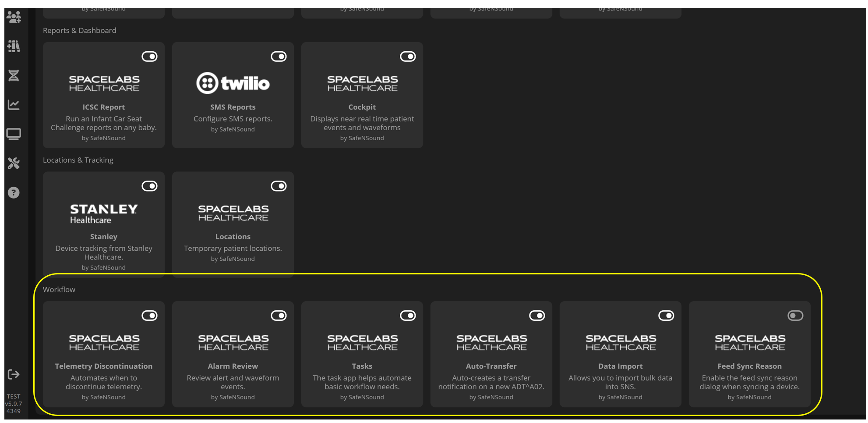Viewport: 868px width, 423px height.
Task: Click the Twilio logo on SMS Reports card
Action: [233, 83]
